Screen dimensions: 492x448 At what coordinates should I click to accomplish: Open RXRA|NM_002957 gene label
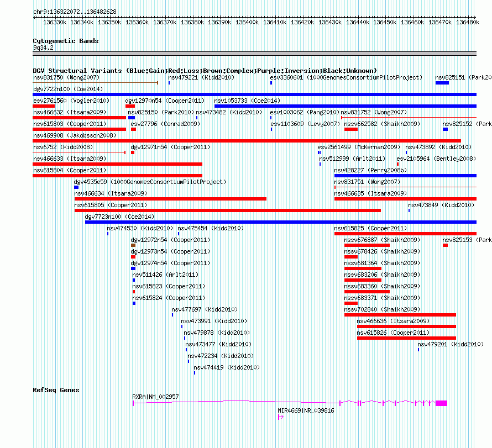pos(156,397)
